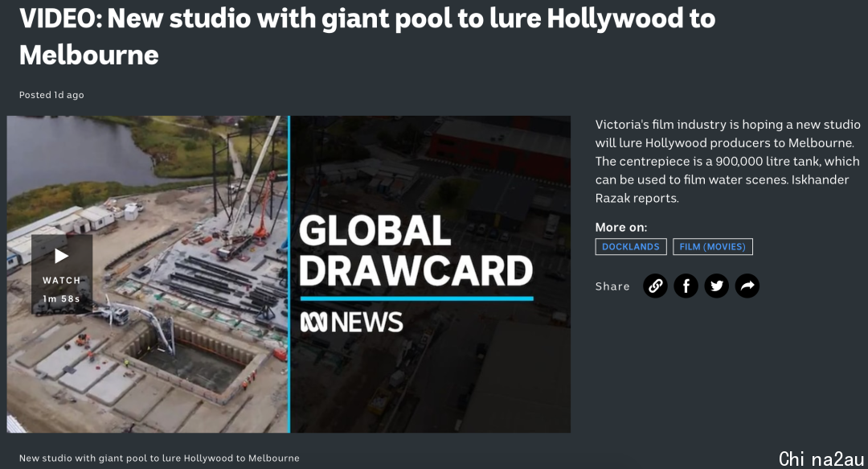868x469 pixels.
Task: Share the article on Twitter
Action: pyautogui.click(x=716, y=286)
